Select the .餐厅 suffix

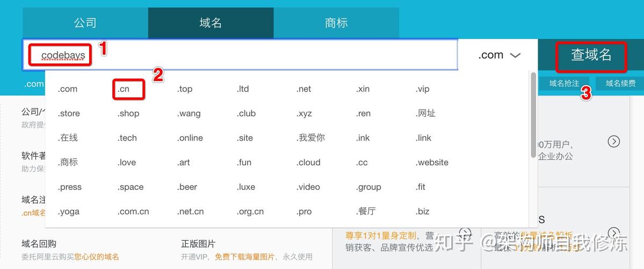pyautogui.click(x=366, y=212)
